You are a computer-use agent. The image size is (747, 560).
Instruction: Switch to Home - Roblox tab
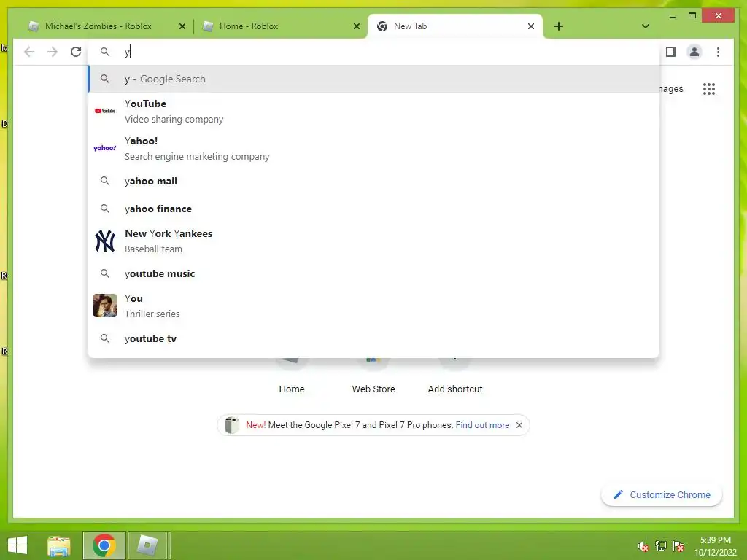(x=248, y=26)
